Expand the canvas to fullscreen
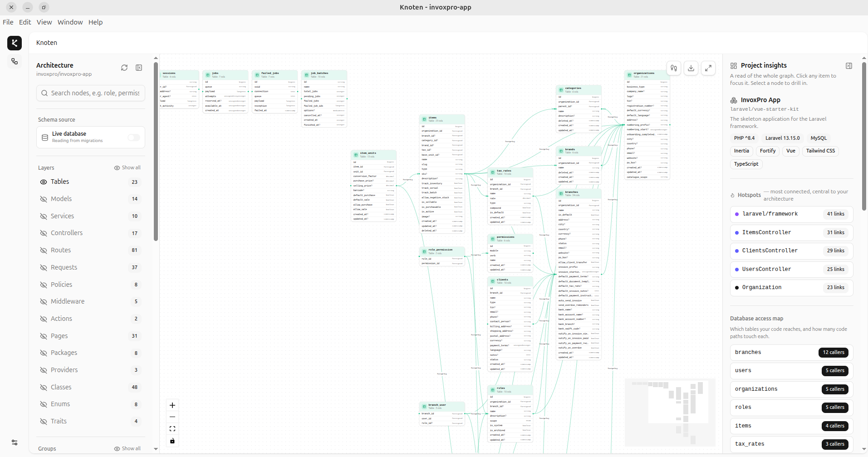Viewport: 868px width, 457px height. pyautogui.click(x=708, y=68)
